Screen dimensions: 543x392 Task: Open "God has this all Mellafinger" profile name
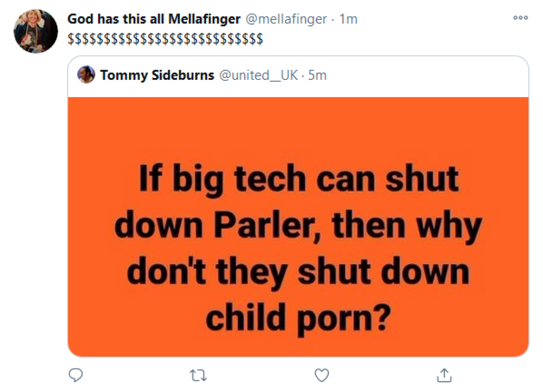154,19
